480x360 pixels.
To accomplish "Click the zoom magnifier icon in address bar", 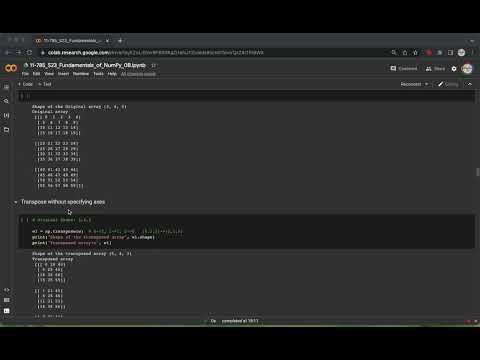I will point(394,52).
